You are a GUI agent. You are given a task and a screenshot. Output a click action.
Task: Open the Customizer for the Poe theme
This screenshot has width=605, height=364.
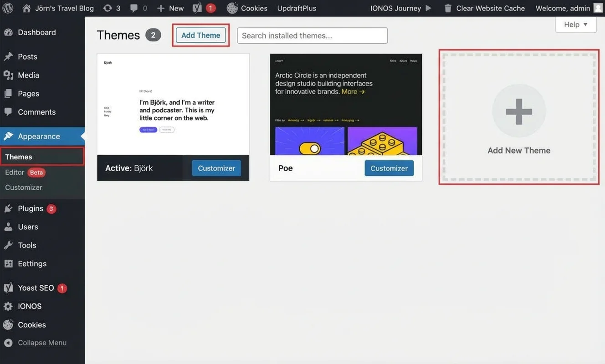click(x=389, y=168)
